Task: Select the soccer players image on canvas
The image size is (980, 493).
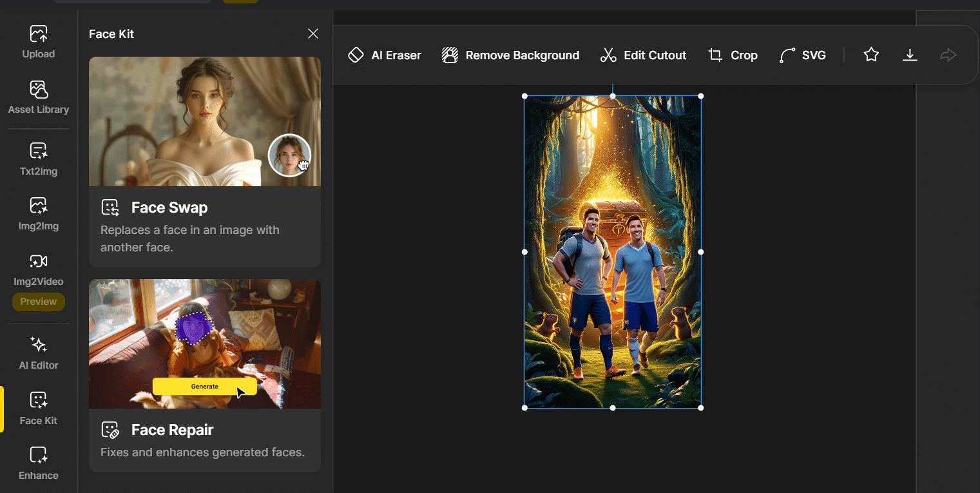Action: pyautogui.click(x=613, y=252)
